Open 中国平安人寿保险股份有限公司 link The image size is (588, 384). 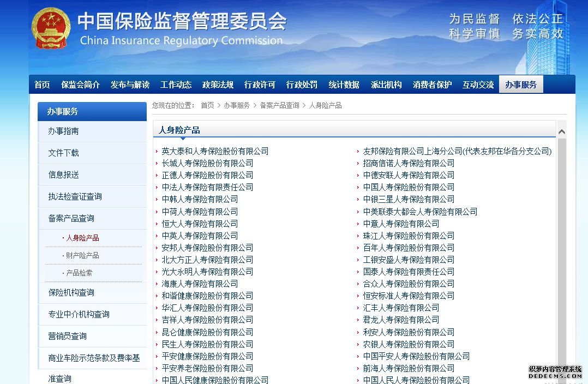pos(416,356)
